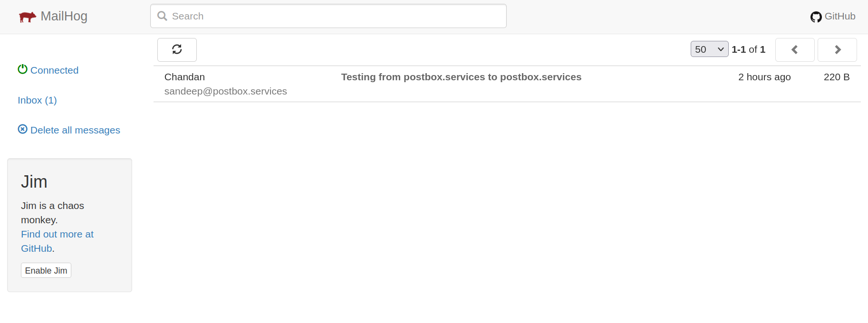Open the Inbox (1) folder
Screen dimensions: 868x323
[37, 100]
